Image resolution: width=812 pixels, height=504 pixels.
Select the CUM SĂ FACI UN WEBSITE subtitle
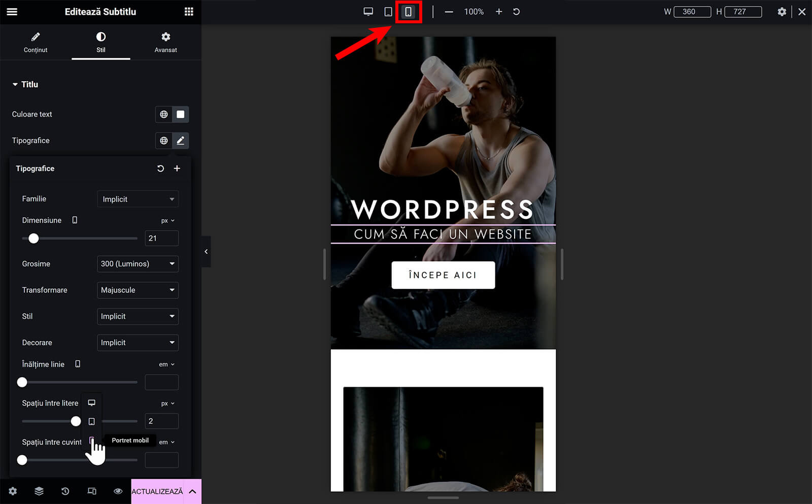[x=443, y=234]
